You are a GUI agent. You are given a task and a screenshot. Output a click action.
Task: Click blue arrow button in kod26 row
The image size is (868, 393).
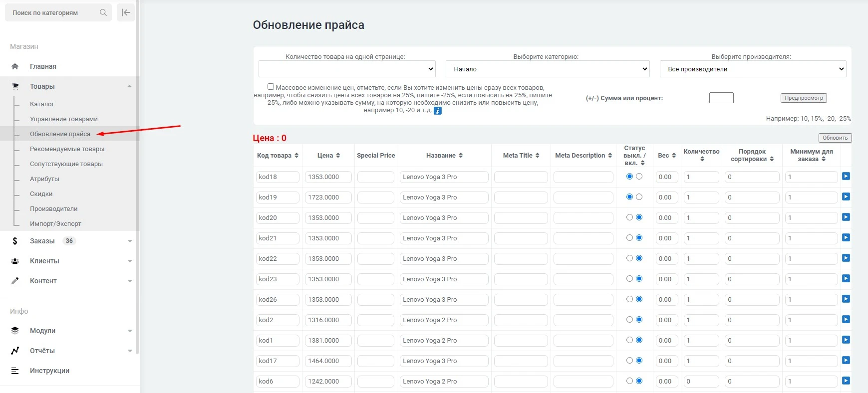click(x=846, y=299)
